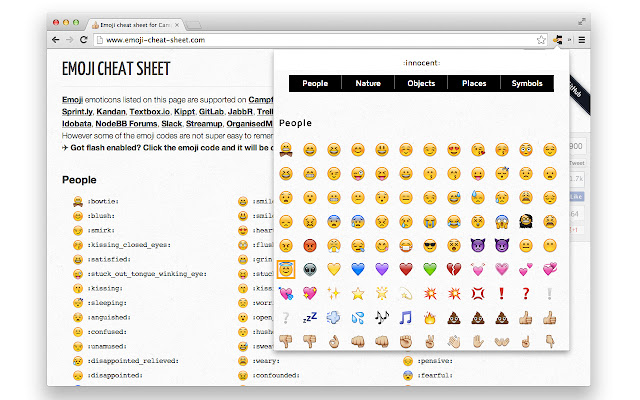Select the green heart emoji
Viewport: 640px width, 400px height.
pos(430,269)
